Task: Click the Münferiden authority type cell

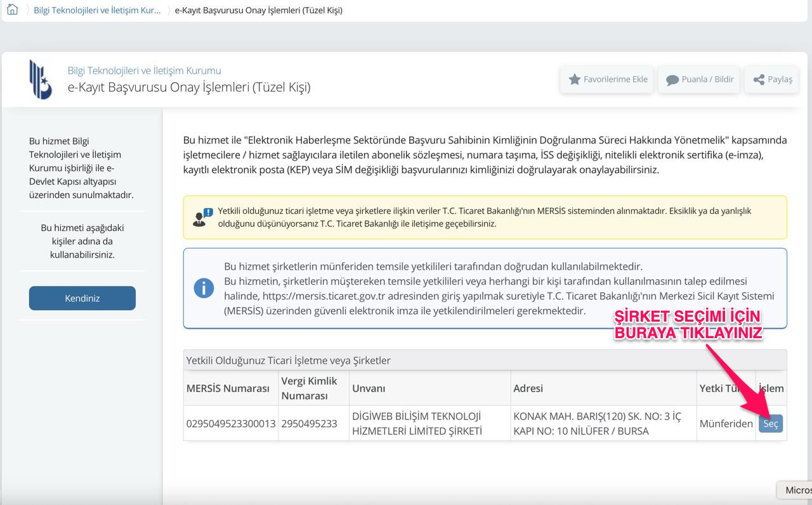Action: click(726, 424)
